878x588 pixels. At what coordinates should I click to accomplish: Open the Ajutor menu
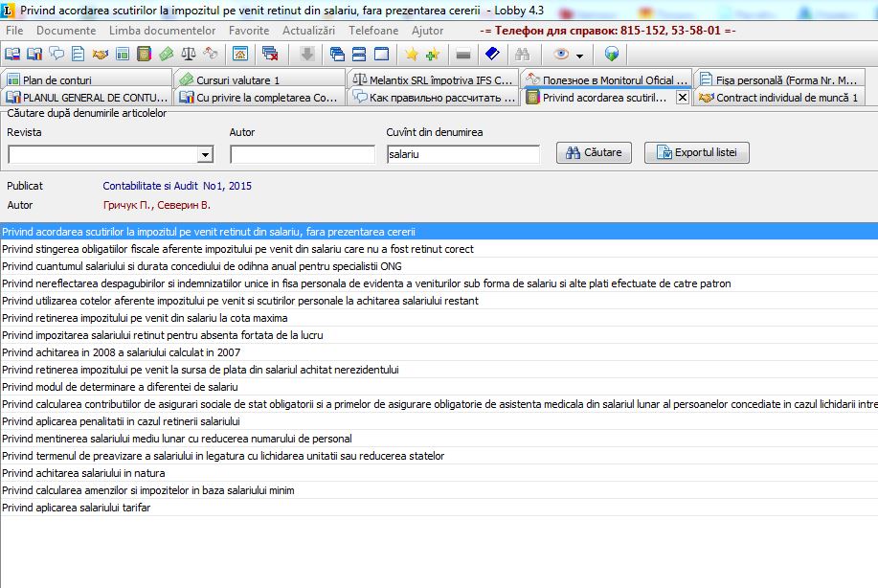pyautogui.click(x=427, y=31)
